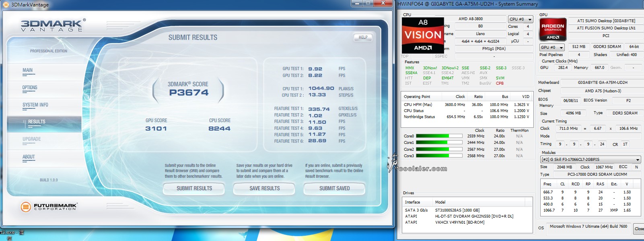Viewport: 644px width, 241px height.
Task: Click the VKHCX V49YN01 [BD-ROM] drive row
Action: point(467,222)
